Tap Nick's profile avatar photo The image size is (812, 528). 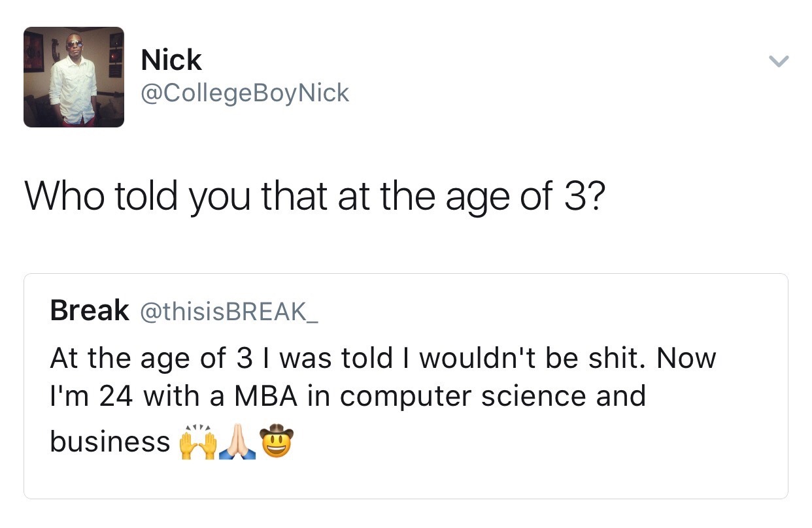coord(74,77)
